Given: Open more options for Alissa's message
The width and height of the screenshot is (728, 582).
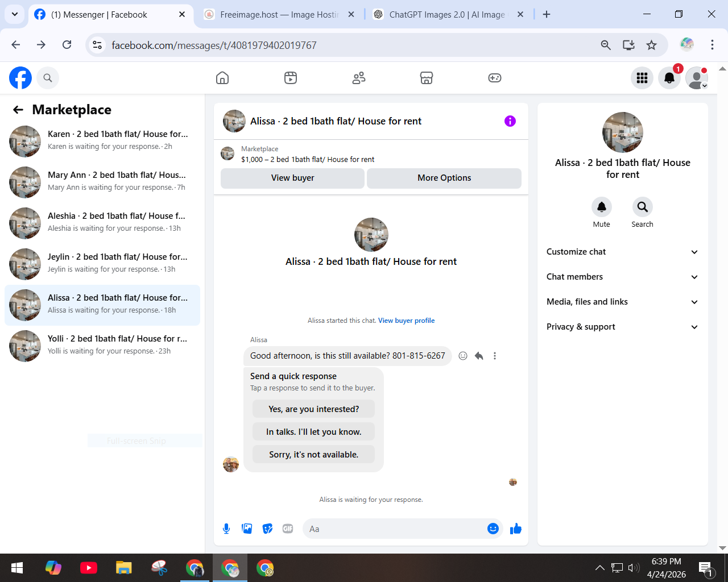Looking at the screenshot, I should coord(495,356).
